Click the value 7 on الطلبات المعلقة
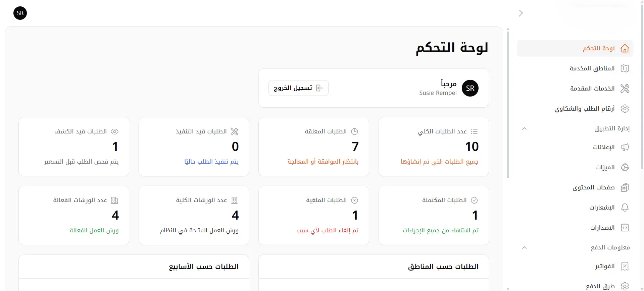Screen dimensions: 644x291 tap(355, 147)
